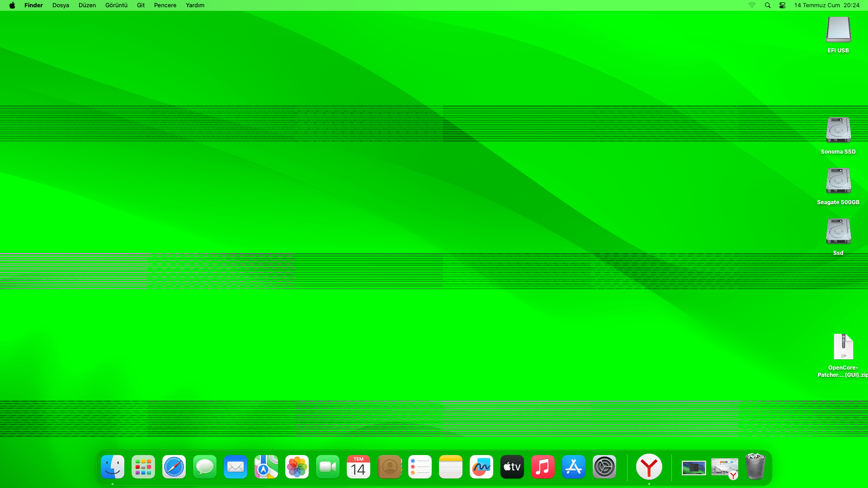Viewport: 868px width, 488px height.
Task: Open System Settings gear icon
Action: click(604, 467)
